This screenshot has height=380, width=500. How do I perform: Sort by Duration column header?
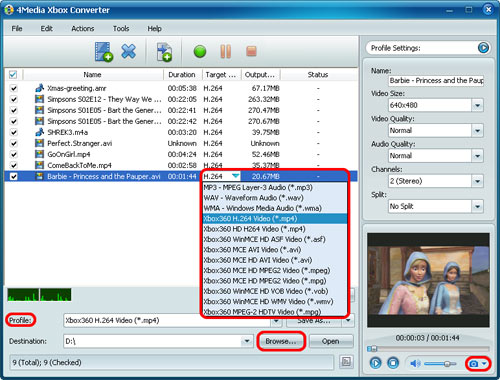click(x=182, y=75)
